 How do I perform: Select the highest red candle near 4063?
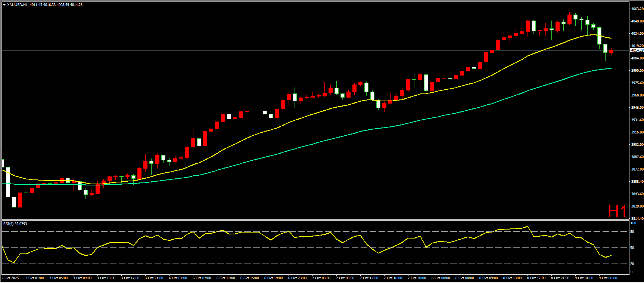point(569,19)
